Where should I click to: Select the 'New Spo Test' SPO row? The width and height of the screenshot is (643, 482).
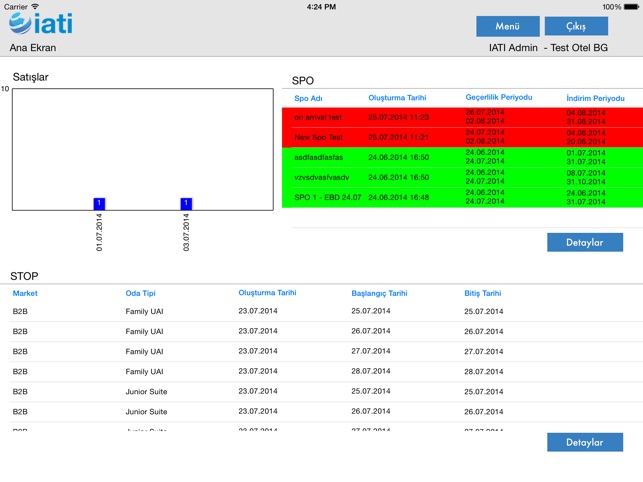pos(462,137)
